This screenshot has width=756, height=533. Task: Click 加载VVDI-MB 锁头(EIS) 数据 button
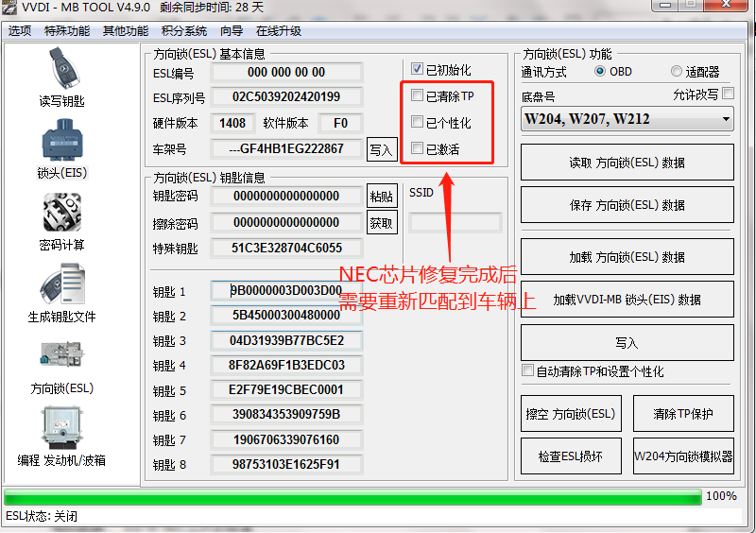coord(627,300)
